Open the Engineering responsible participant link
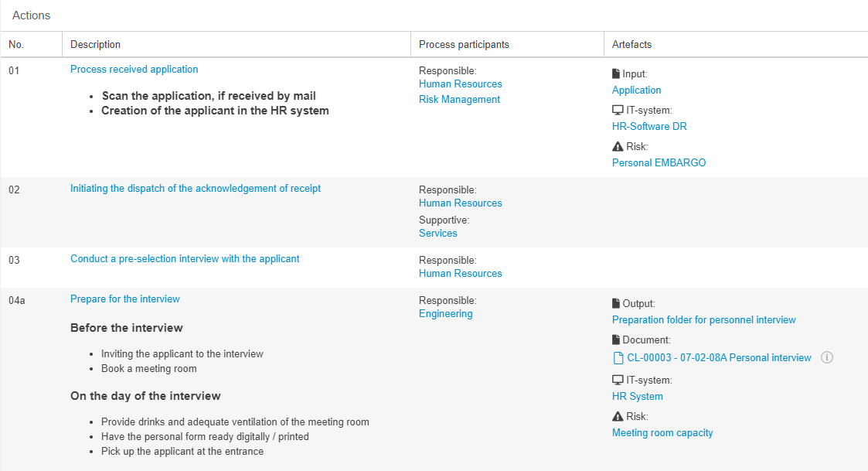 coord(445,314)
